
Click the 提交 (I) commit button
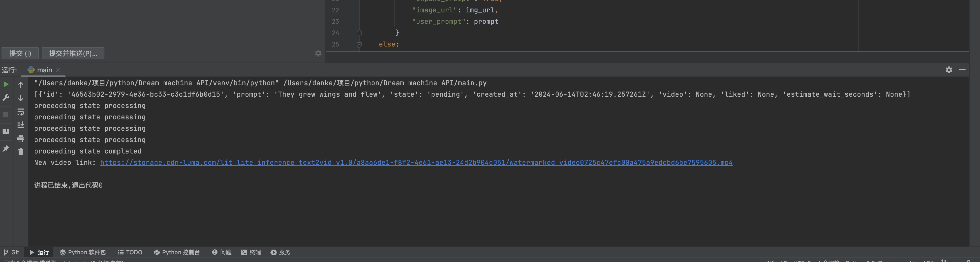20,53
